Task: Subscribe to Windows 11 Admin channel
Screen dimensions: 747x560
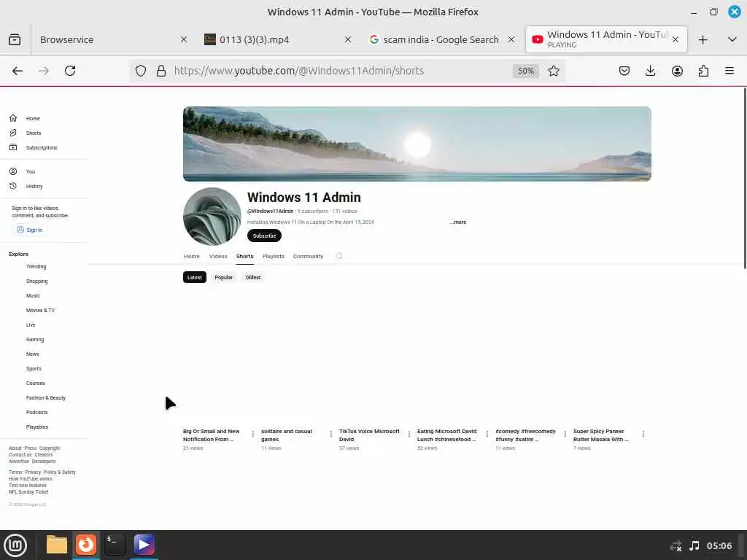Action: 264,236
